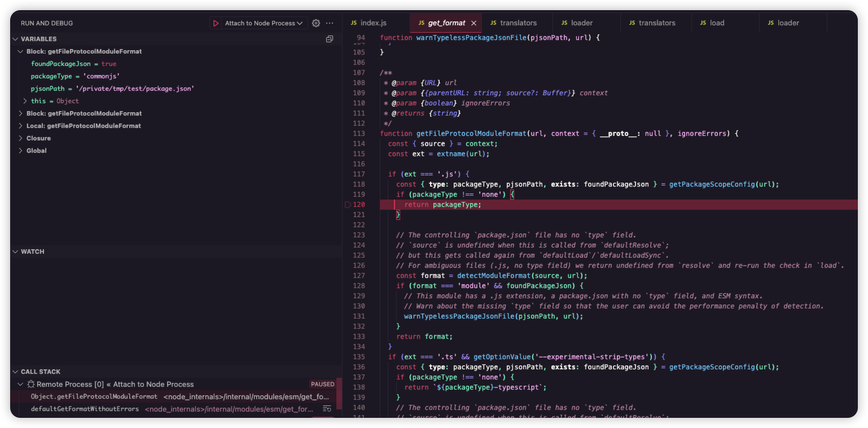Click the @returns {string} comment line
868x428 pixels.
[x=422, y=113]
